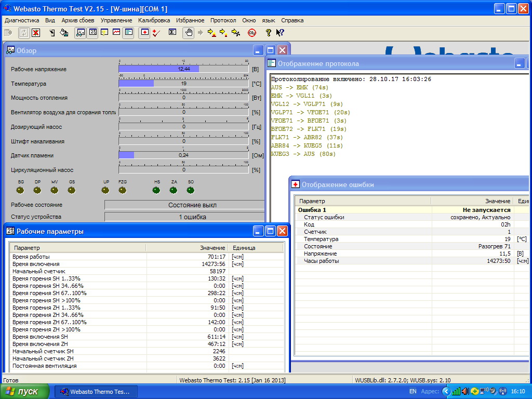Click the GS status indicator lamp
Screen dimensions: 532x399
tap(72, 190)
